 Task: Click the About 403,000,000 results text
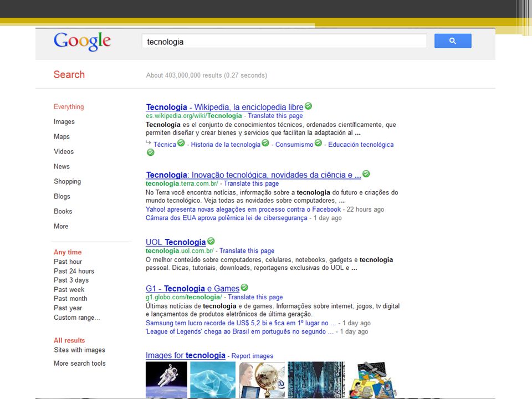(x=207, y=75)
